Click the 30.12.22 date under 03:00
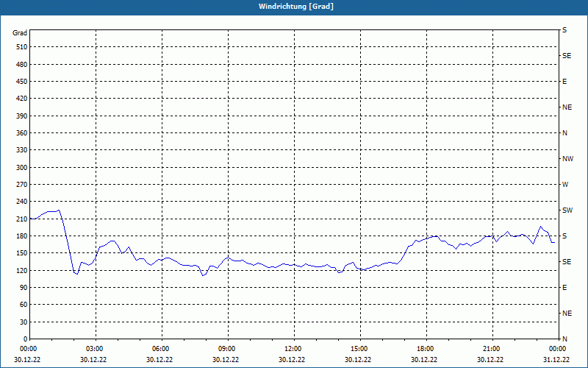The width and height of the screenshot is (588, 368). [93, 360]
